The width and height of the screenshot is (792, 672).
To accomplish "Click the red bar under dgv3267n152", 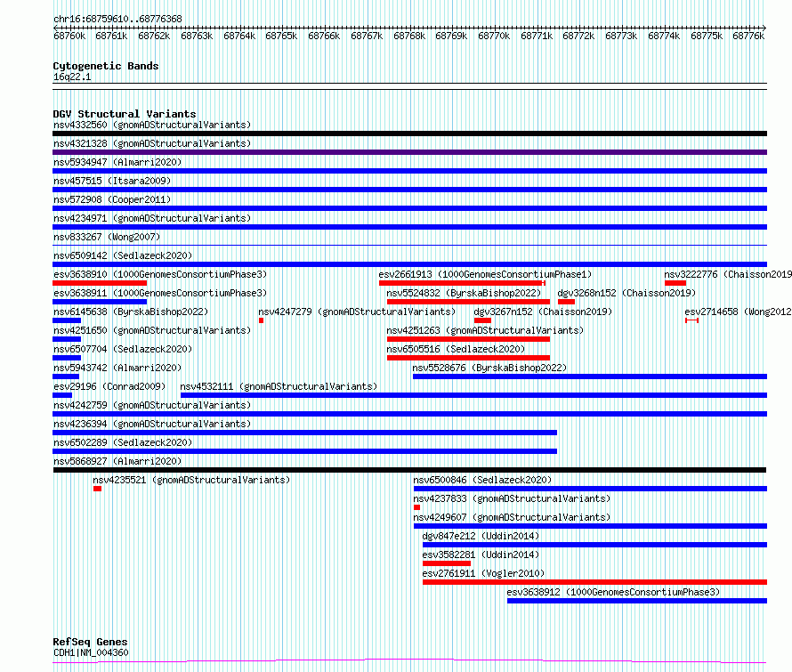I will [x=483, y=320].
